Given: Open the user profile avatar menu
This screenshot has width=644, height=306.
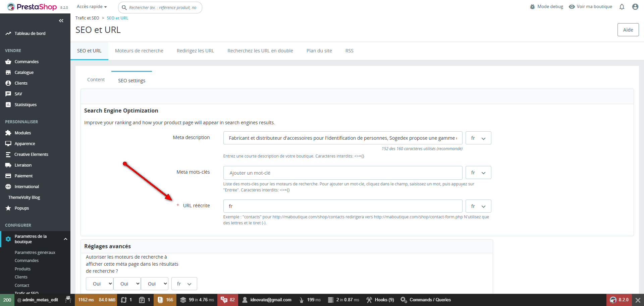Looking at the screenshot, I should (x=635, y=7).
